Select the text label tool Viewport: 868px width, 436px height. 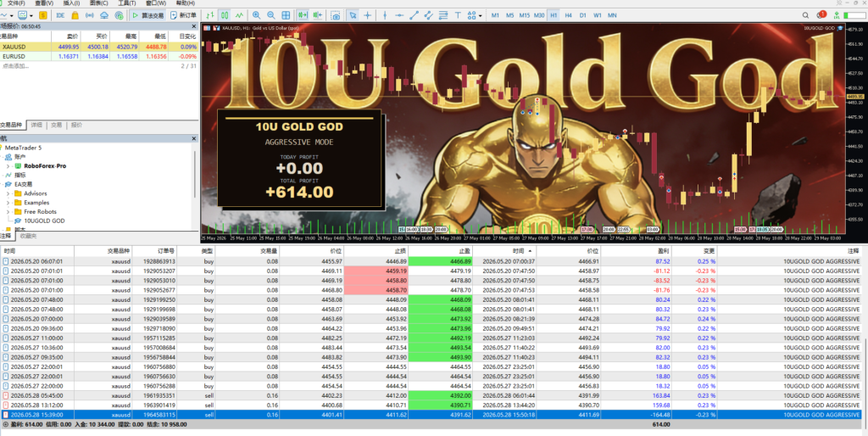point(458,15)
